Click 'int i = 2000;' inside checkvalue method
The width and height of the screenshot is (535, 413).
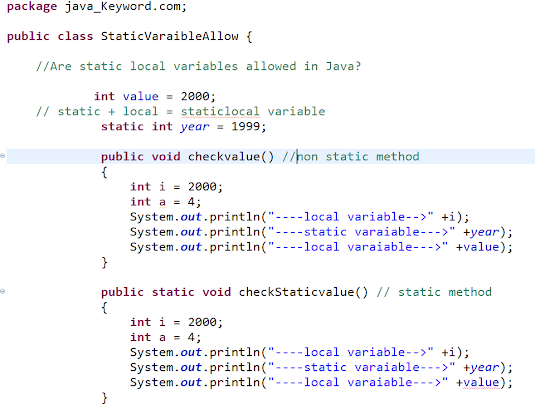(176, 187)
